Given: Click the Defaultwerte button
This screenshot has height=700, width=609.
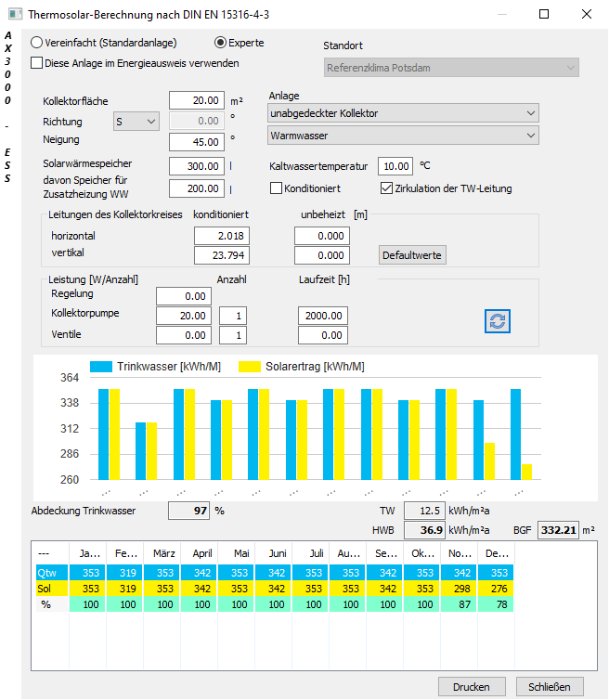Looking at the screenshot, I should (412, 255).
